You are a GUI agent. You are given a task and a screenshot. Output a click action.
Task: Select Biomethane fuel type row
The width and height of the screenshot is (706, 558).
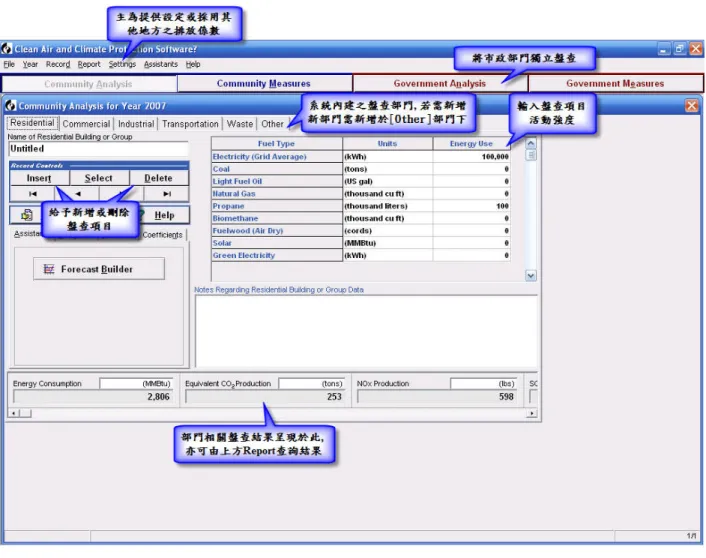coord(277,218)
